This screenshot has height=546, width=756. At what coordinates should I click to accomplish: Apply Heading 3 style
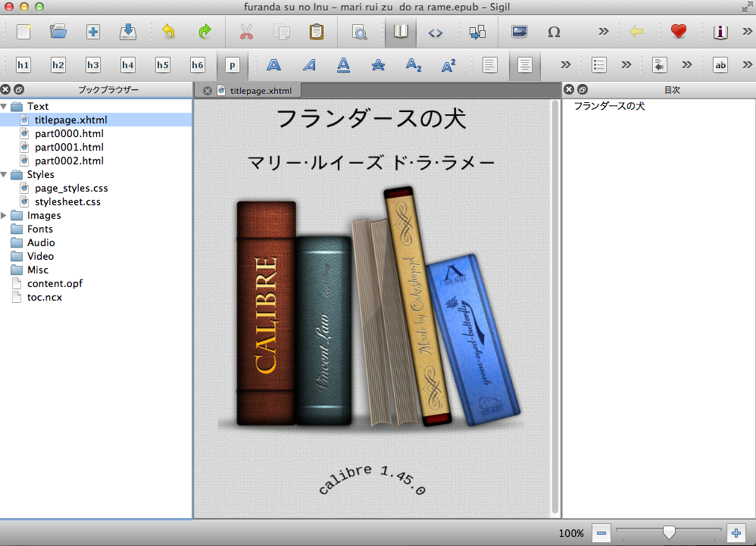[x=93, y=65]
